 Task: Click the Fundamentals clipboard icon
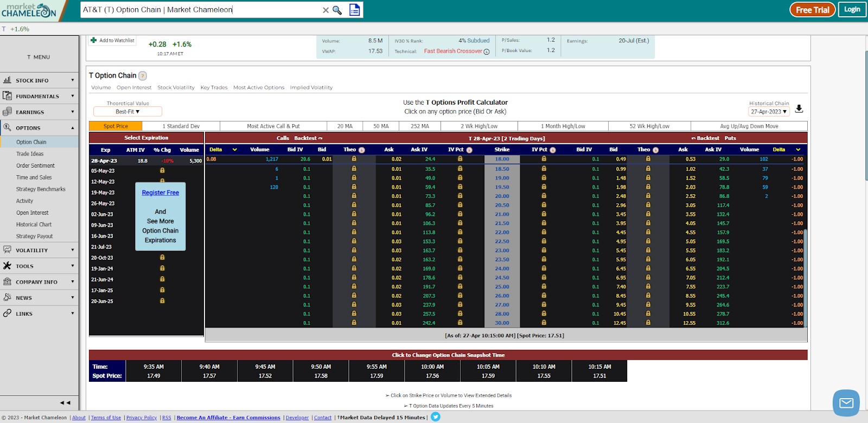click(x=7, y=95)
